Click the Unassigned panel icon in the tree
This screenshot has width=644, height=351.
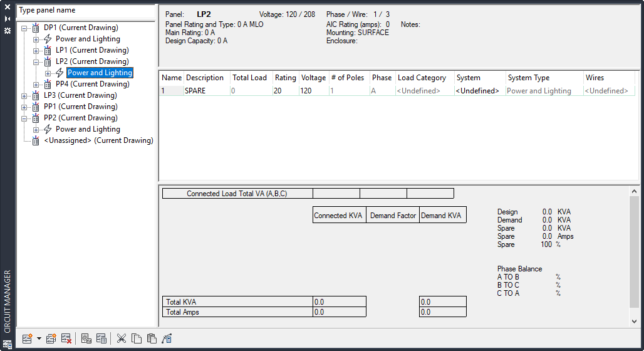pyautogui.click(x=36, y=141)
